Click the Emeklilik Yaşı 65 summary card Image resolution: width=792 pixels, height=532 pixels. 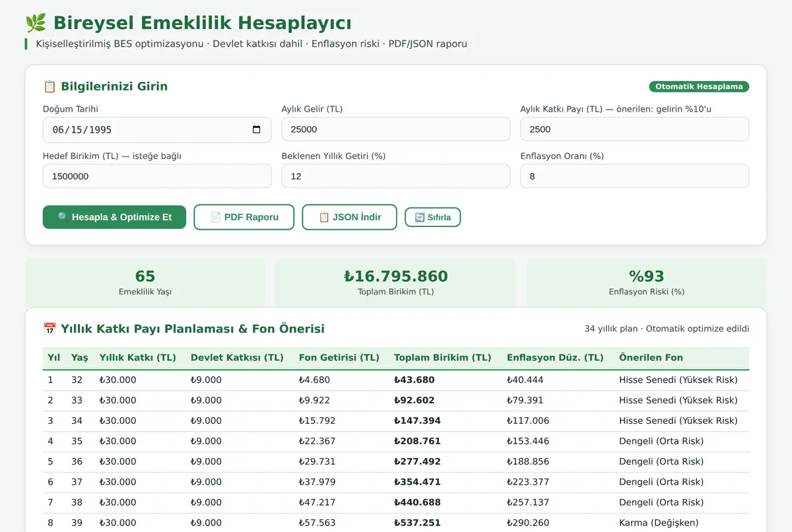pyautogui.click(x=145, y=283)
